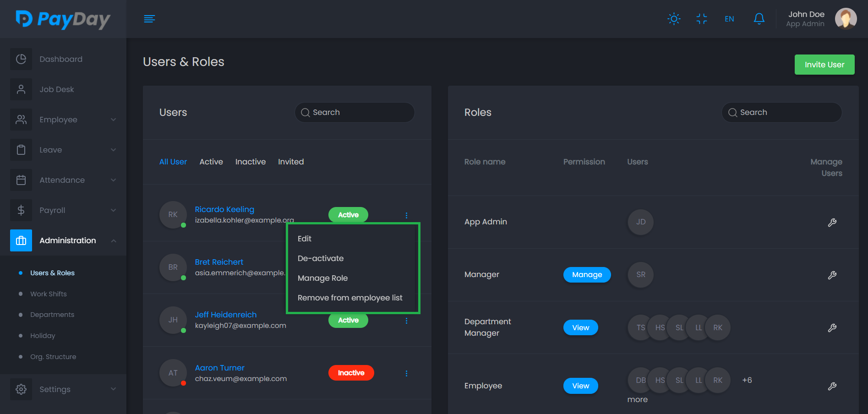Open three-dot menu for Aaron Turner
Screen dimensions: 868x414
[406, 373]
